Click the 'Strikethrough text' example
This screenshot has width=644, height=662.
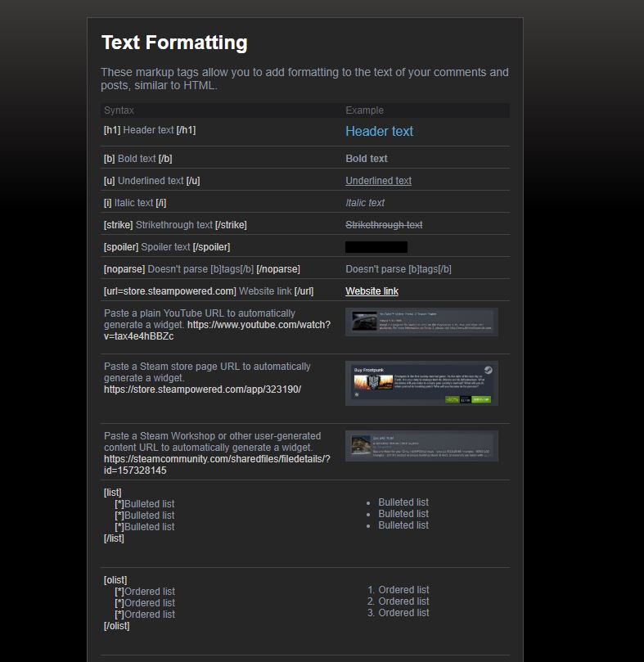[384, 225]
